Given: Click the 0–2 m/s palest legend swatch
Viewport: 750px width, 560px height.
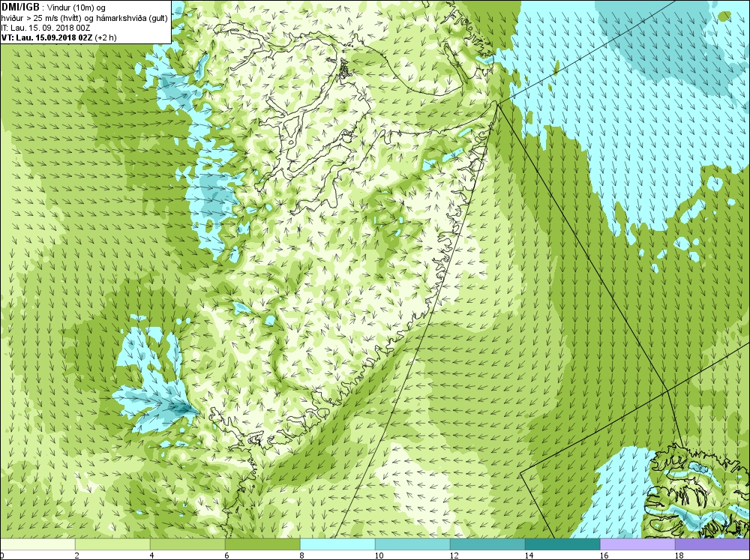Looking at the screenshot, I should coord(37,544).
